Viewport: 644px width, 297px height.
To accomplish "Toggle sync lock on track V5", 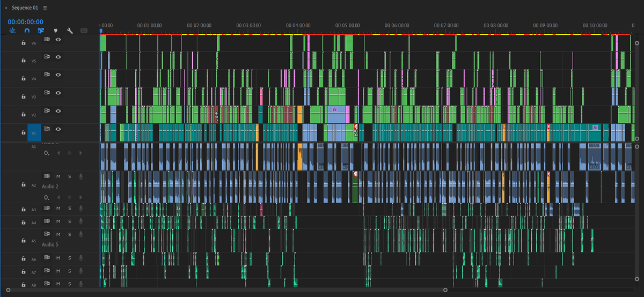I will (47, 57).
